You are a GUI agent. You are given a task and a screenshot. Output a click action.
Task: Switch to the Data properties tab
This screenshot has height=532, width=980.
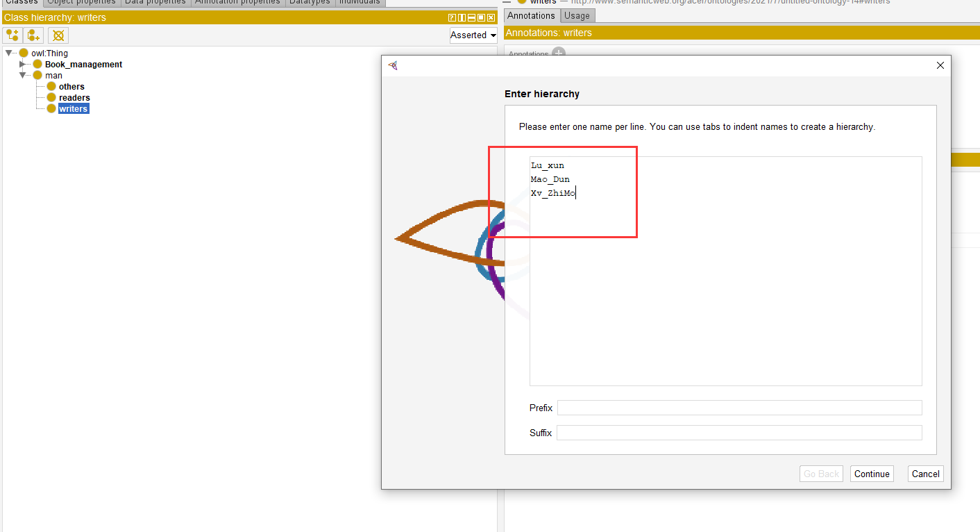tap(155, 3)
